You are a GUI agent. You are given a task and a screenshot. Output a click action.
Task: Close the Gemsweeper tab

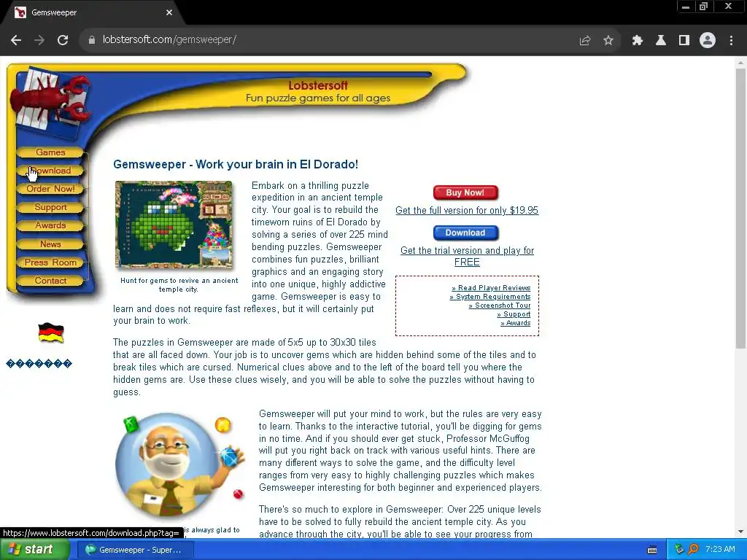169,13
